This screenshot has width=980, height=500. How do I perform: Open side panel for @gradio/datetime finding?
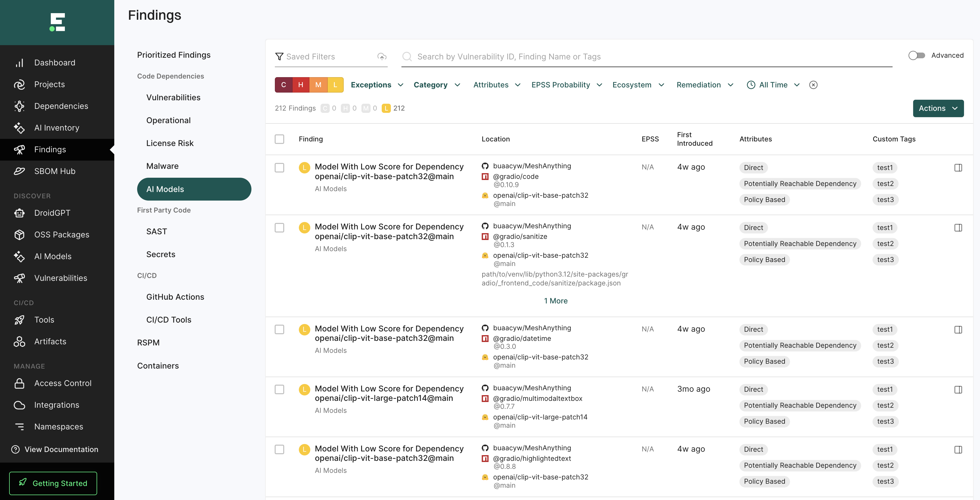tap(958, 329)
